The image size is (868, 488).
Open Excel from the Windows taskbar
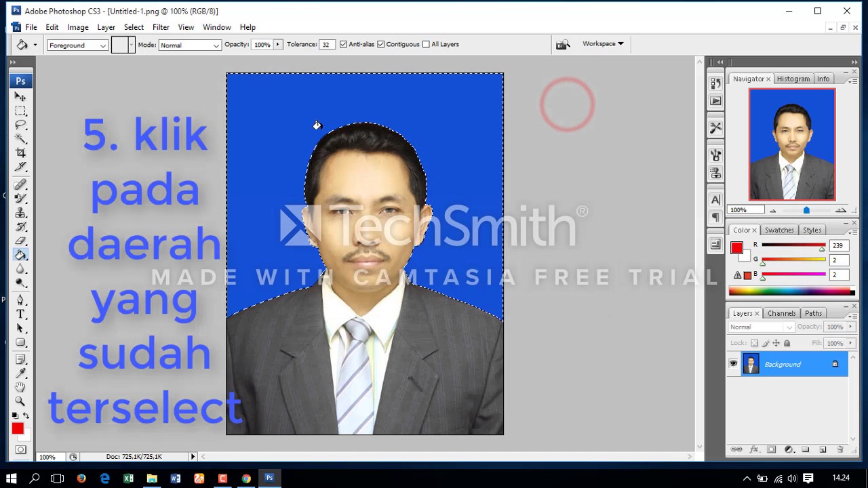(128, 478)
